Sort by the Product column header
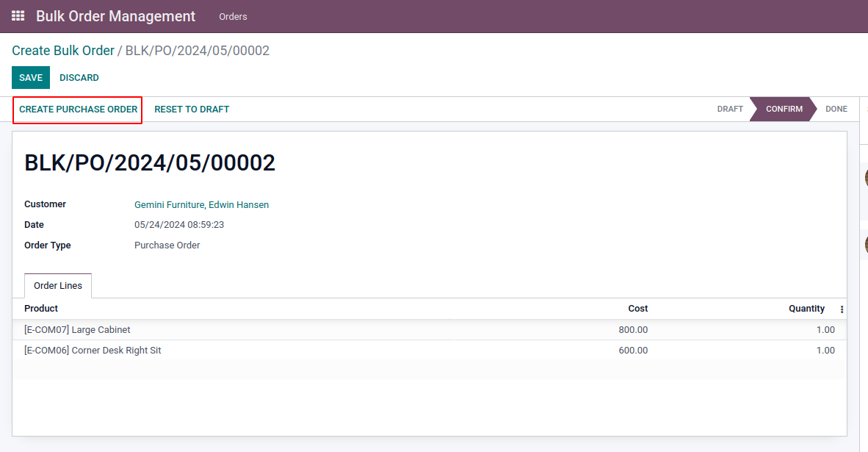 [x=41, y=309]
